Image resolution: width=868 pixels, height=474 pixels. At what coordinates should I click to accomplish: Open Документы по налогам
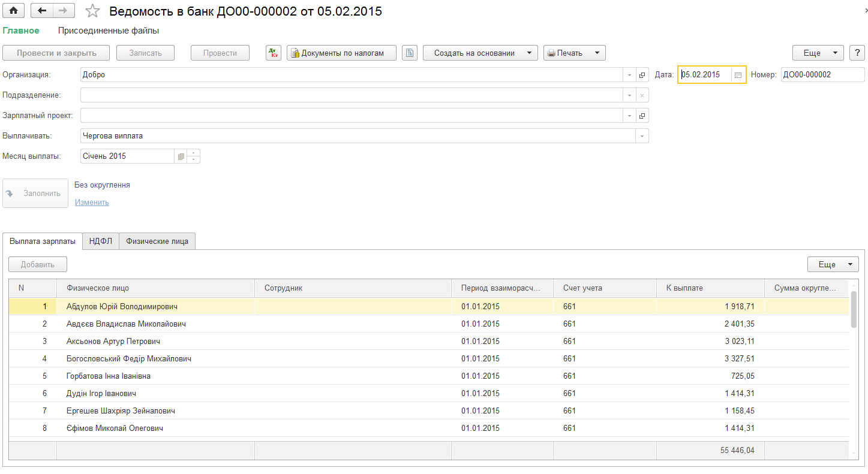coord(342,53)
